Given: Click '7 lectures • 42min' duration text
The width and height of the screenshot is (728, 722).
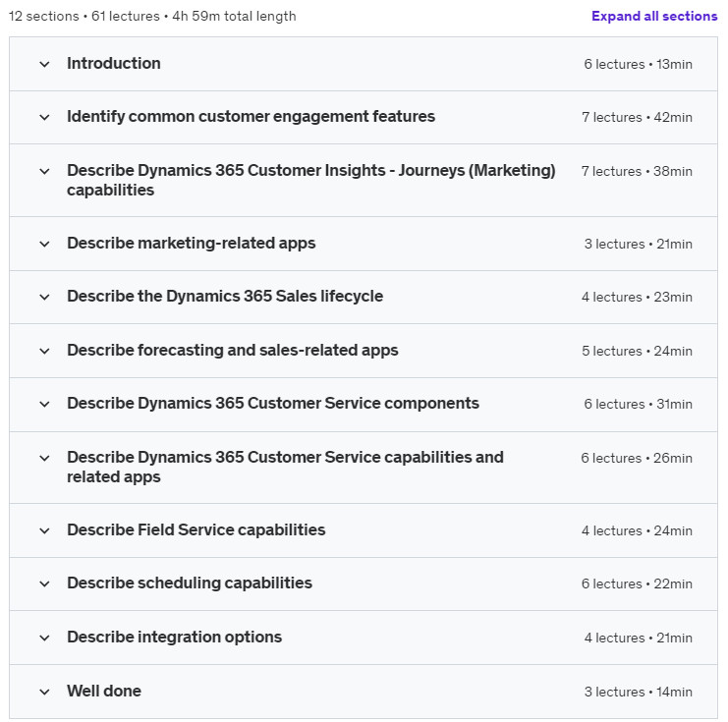Looking at the screenshot, I should tap(637, 117).
